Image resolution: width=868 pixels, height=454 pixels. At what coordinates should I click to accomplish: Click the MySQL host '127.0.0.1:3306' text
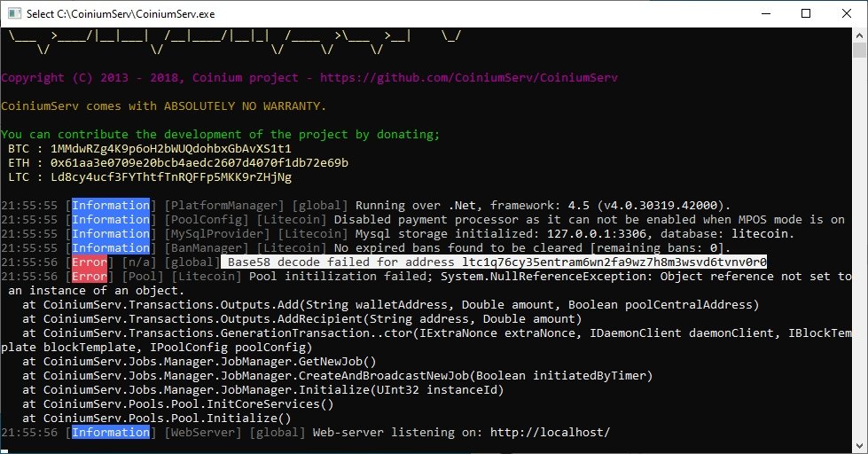597,233
